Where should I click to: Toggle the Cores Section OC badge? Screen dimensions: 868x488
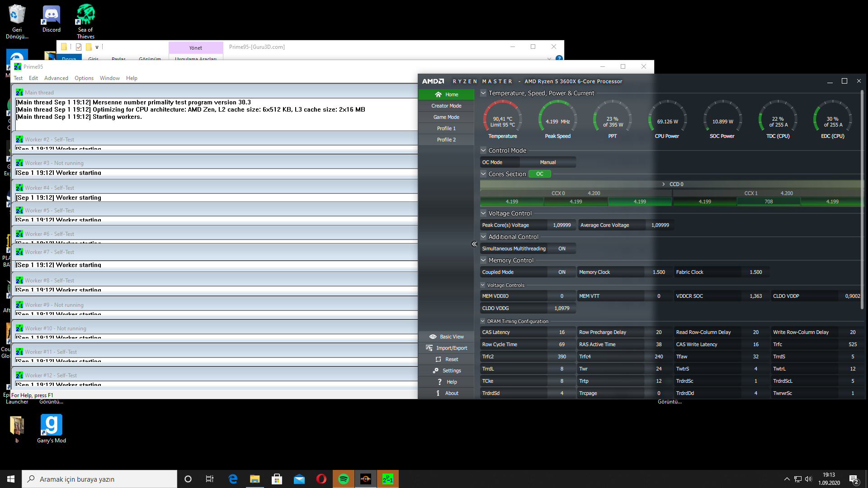540,174
